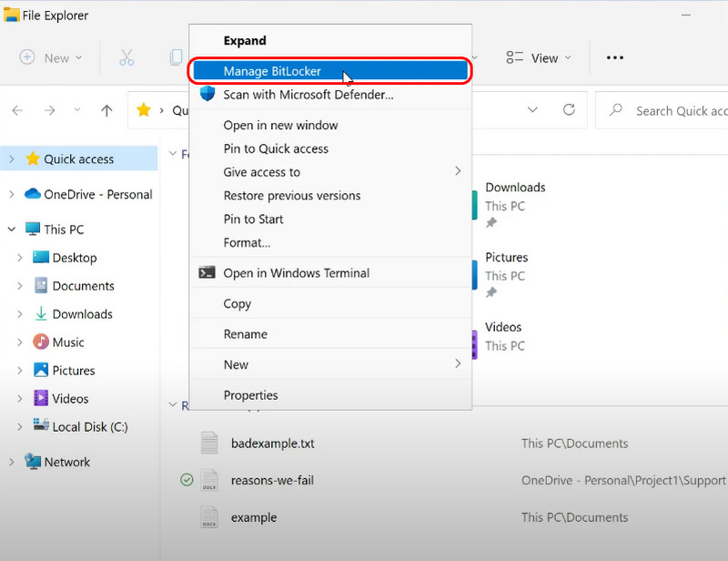
Task: Select Quick access in the navigation pane
Action: click(79, 159)
